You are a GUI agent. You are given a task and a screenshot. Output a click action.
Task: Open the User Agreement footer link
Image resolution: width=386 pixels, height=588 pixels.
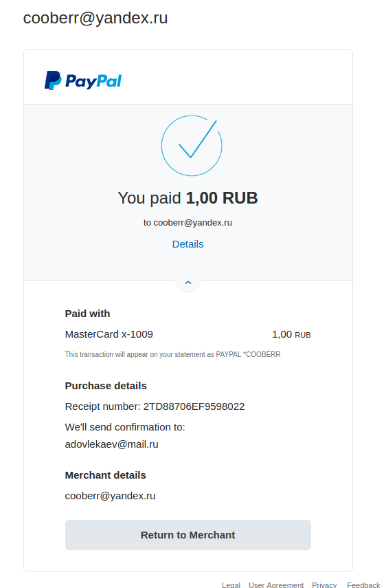(276, 585)
